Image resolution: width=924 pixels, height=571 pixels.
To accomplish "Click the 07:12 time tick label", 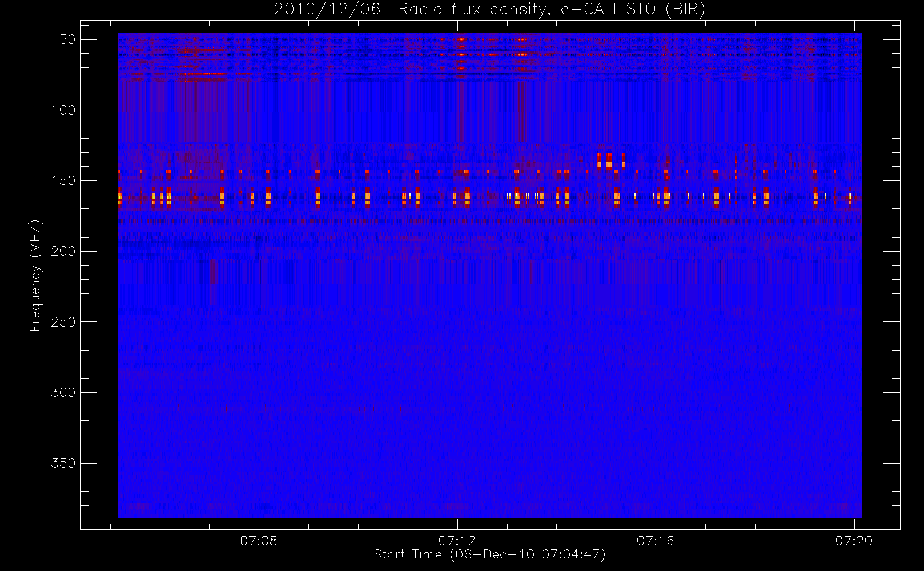I will click(x=457, y=541).
